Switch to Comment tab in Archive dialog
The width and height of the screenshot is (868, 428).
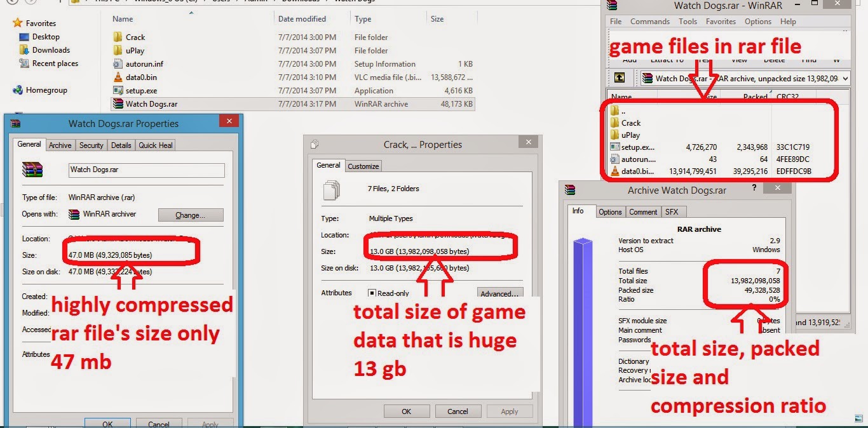tap(643, 212)
